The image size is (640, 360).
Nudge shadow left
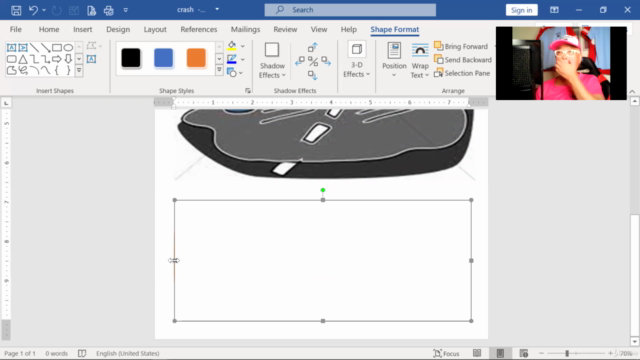pyautogui.click(x=300, y=61)
